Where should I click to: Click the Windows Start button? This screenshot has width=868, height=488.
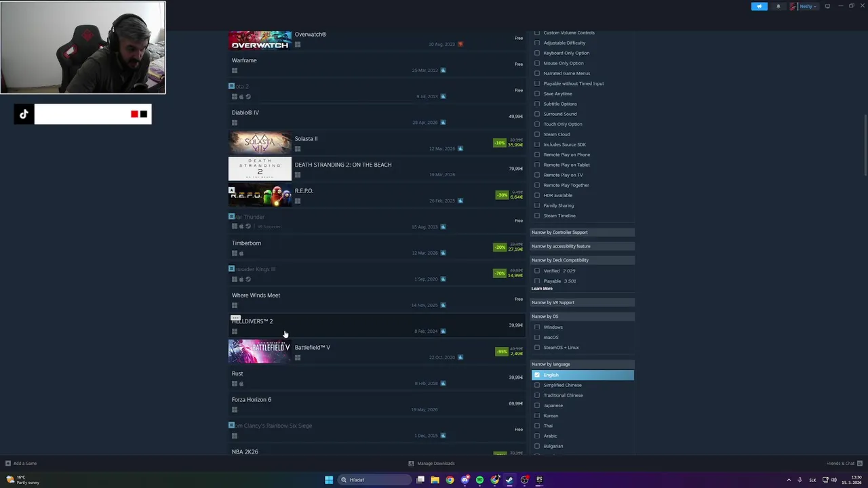(x=329, y=480)
